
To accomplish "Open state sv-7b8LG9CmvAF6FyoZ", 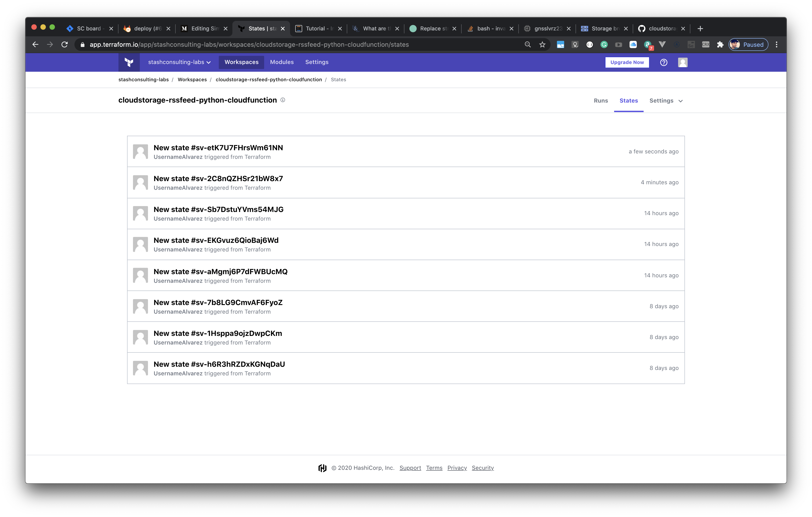I will point(218,303).
